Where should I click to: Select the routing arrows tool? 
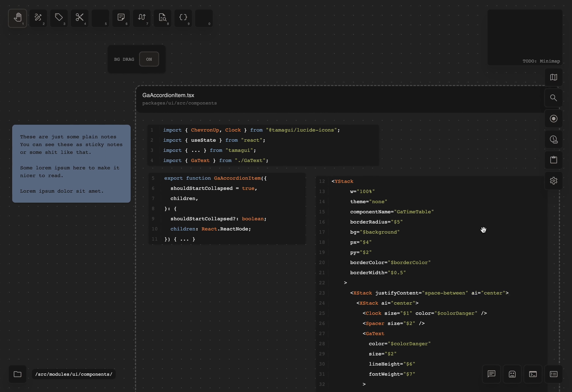142,18
